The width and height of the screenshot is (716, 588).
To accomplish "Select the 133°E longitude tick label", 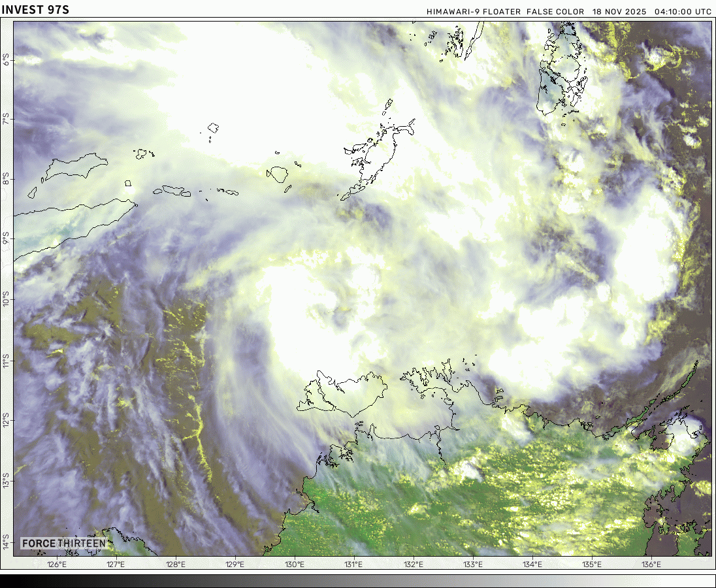I will (473, 564).
